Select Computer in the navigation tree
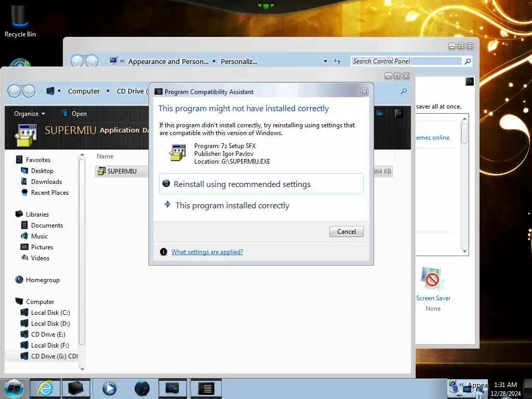 (x=39, y=302)
